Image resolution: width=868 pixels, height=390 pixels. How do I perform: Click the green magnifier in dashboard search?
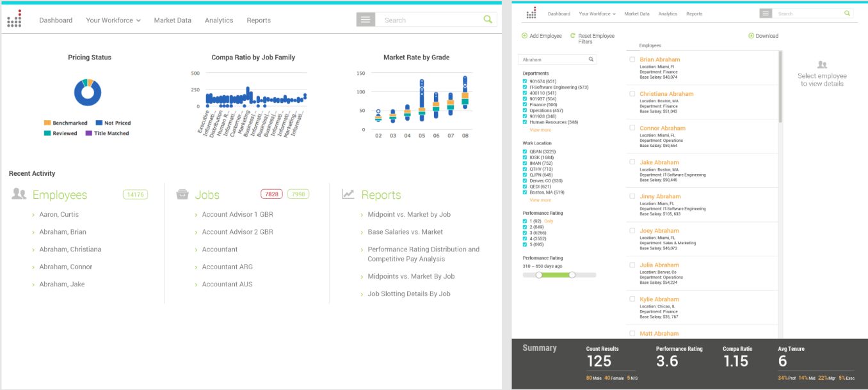(488, 20)
